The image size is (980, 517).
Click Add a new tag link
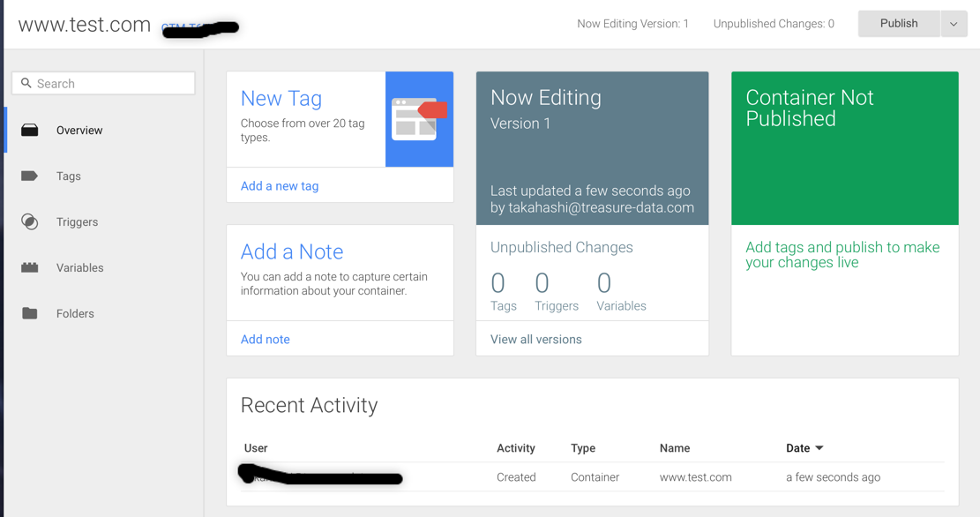pyautogui.click(x=280, y=185)
